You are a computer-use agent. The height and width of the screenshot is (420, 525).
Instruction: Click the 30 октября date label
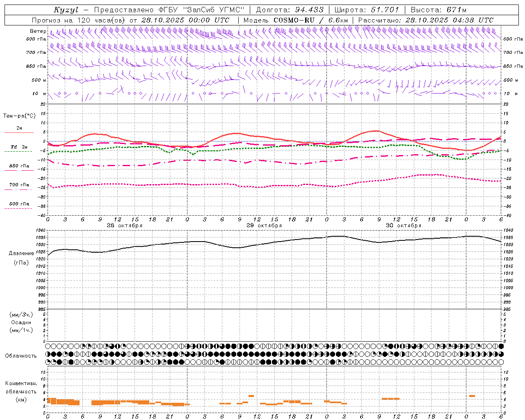pyautogui.click(x=404, y=226)
